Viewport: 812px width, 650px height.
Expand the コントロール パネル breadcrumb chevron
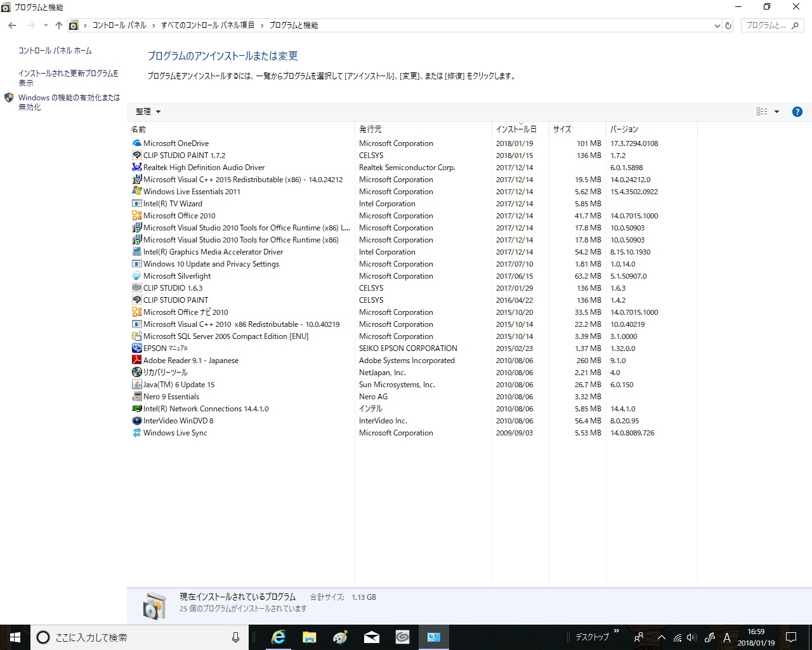[154, 25]
